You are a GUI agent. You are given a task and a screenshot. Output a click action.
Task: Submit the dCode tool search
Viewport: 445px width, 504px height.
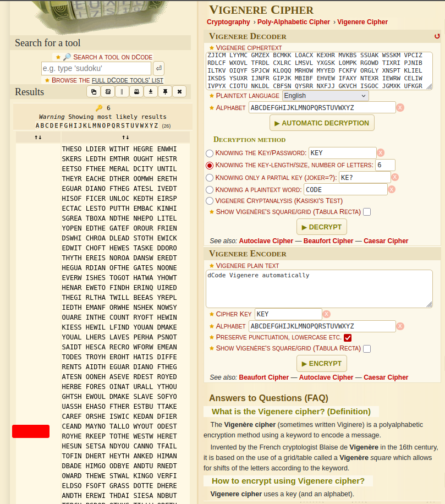(159, 68)
